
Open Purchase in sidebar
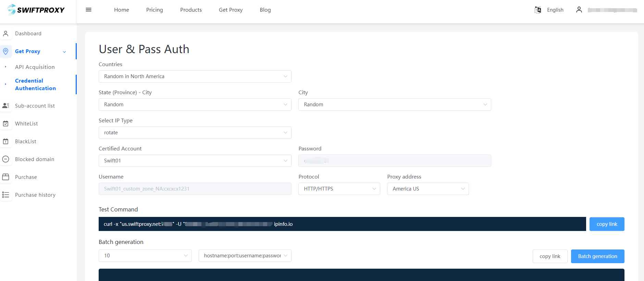click(x=26, y=177)
